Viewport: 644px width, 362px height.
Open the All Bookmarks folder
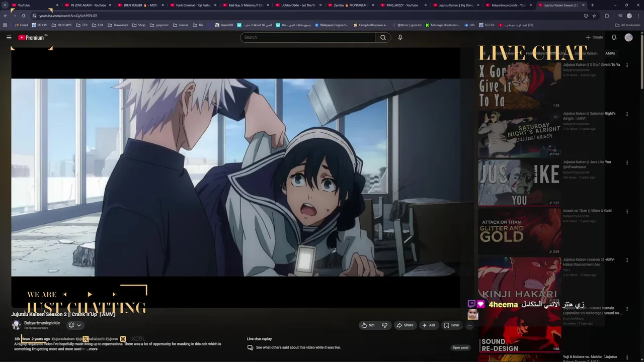pos(628,25)
